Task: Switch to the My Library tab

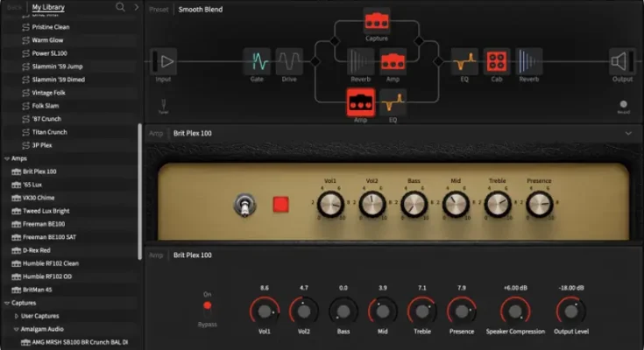Action: point(48,7)
